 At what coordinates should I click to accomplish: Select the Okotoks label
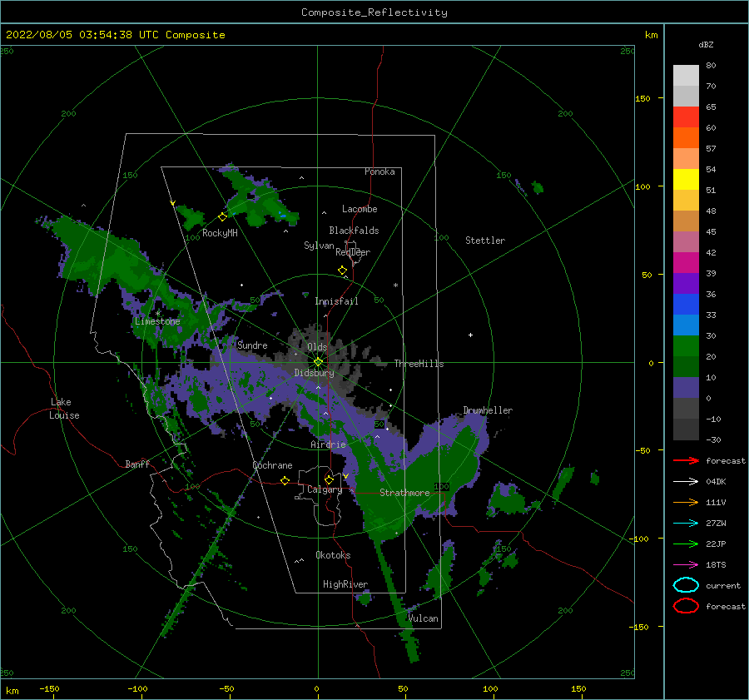pyautogui.click(x=333, y=555)
